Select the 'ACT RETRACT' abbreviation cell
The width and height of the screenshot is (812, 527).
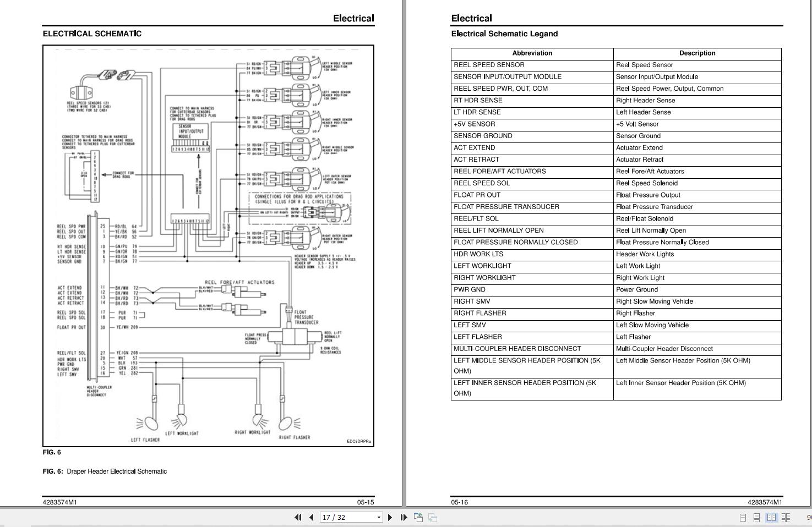point(532,160)
